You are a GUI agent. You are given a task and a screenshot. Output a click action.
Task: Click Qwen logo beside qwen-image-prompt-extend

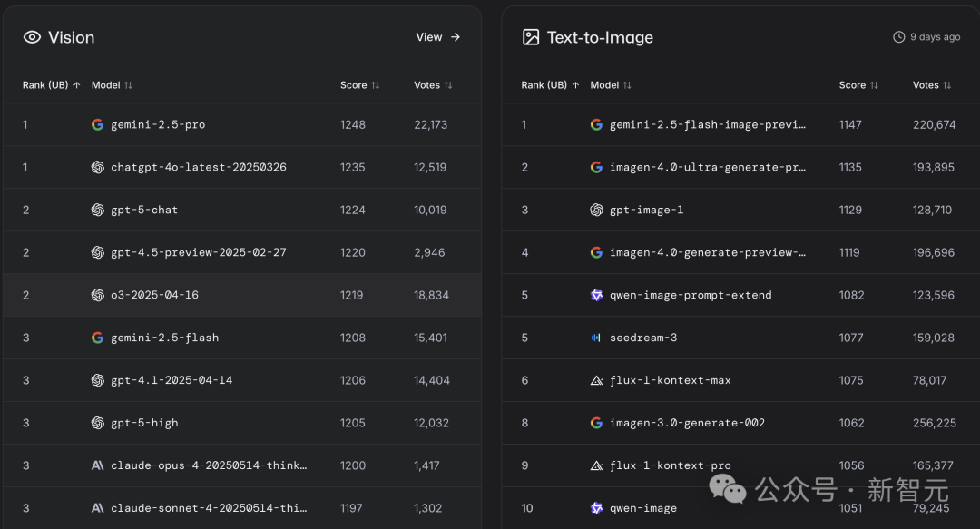point(596,295)
